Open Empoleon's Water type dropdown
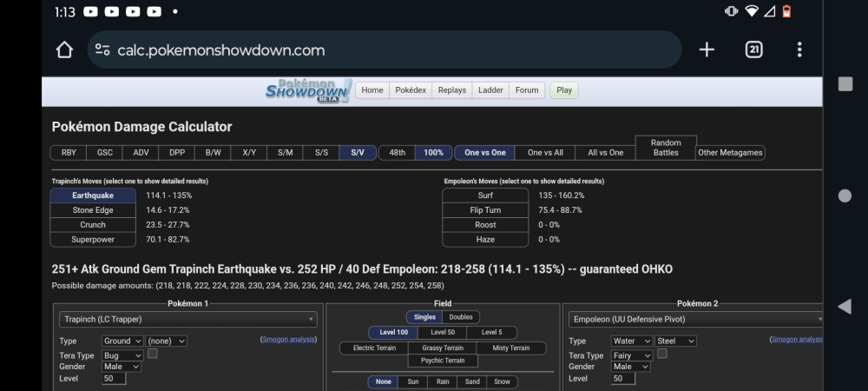 pos(632,341)
